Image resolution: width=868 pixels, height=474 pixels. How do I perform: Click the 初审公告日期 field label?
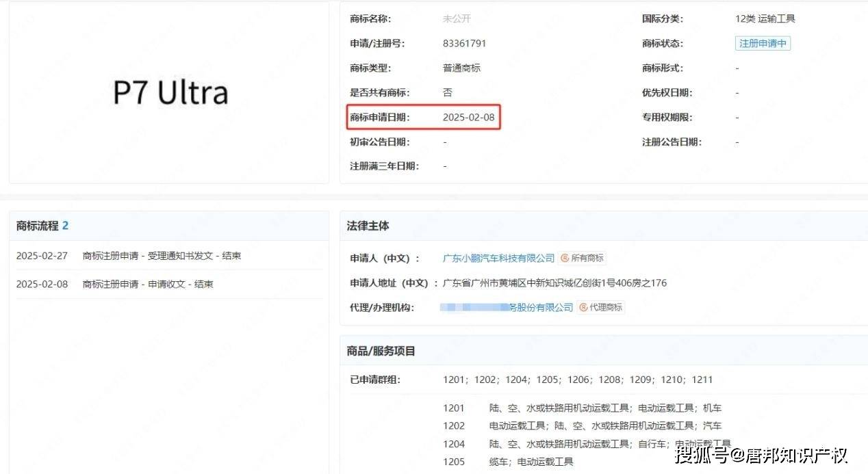380,142
